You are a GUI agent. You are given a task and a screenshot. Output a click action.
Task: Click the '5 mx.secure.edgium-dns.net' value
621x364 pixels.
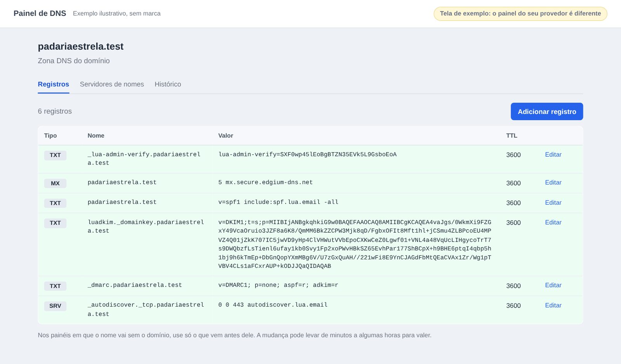click(x=265, y=182)
